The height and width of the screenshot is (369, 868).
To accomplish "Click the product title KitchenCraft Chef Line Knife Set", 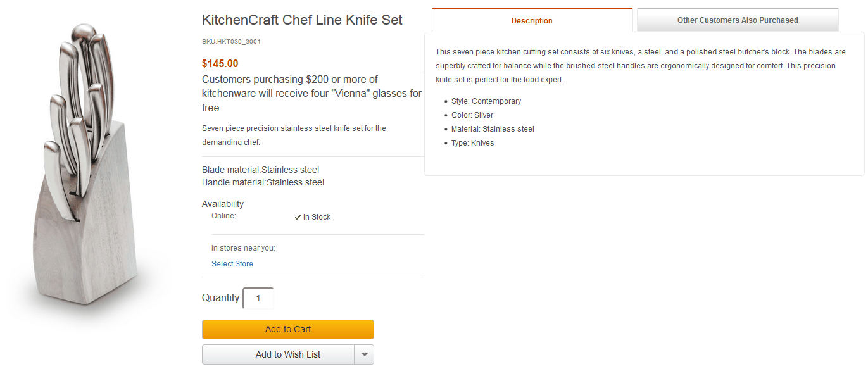I will [302, 20].
